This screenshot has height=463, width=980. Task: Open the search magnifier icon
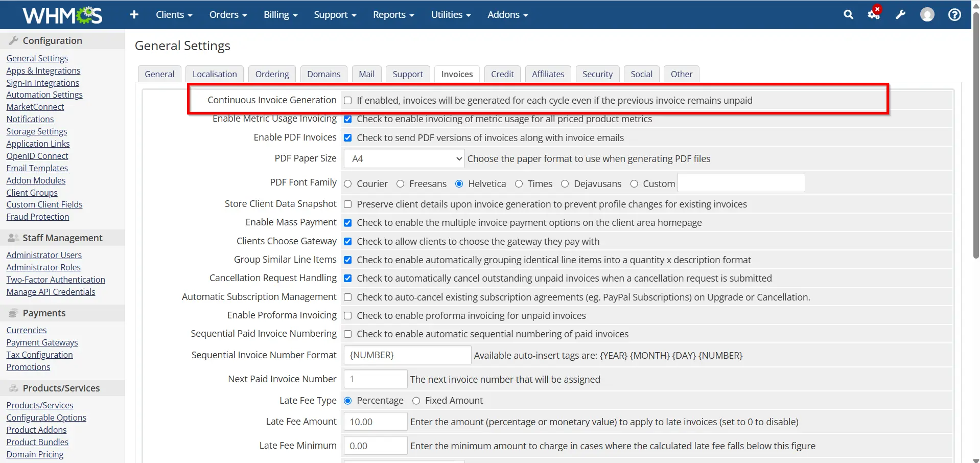pyautogui.click(x=848, y=15)
